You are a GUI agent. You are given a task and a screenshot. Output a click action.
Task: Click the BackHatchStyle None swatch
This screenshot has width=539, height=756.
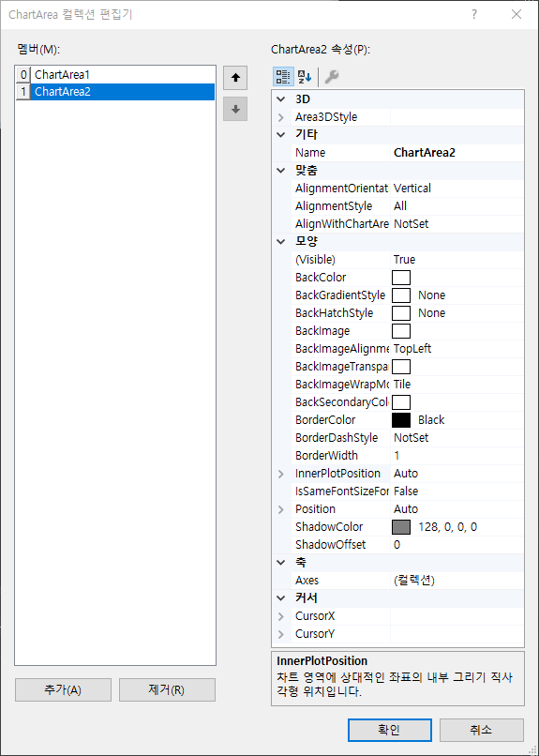pos(401,313)
